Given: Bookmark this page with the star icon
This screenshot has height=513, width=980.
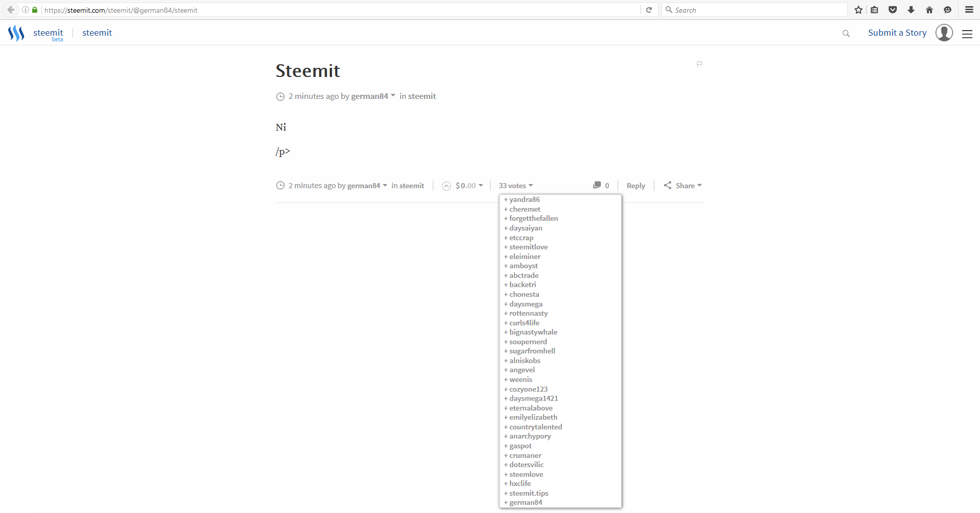Looking at the screenshot, I should point(859,10).
